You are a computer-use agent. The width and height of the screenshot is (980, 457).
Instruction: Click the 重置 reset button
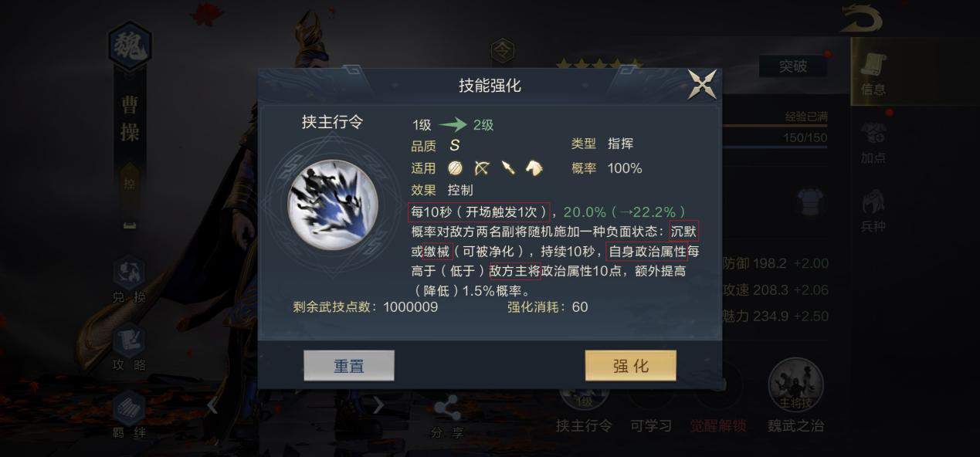349,366
